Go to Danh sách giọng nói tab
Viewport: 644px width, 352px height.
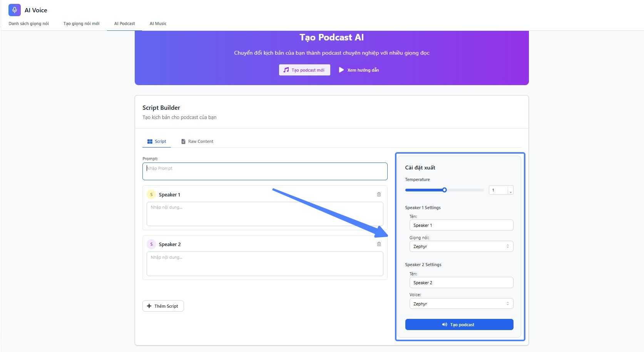29,23
